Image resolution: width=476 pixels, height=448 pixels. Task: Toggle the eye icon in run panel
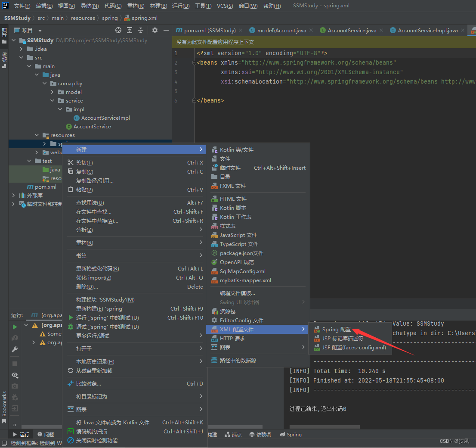(15, 375)
